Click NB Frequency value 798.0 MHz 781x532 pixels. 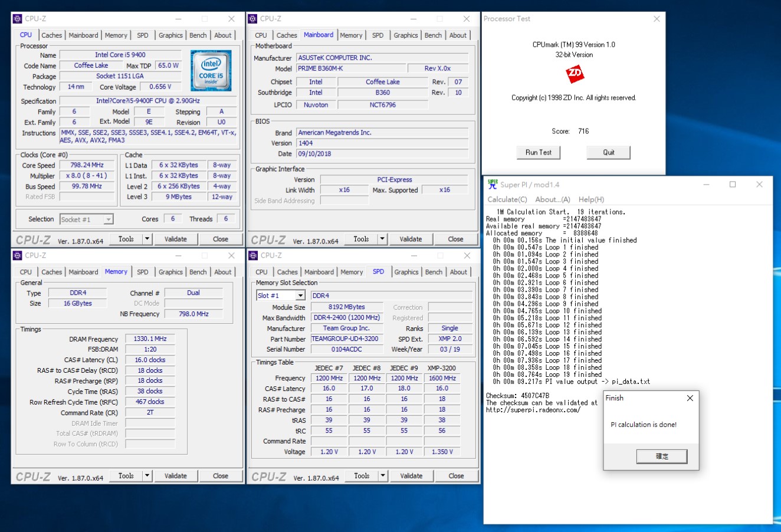click(193, 314)
